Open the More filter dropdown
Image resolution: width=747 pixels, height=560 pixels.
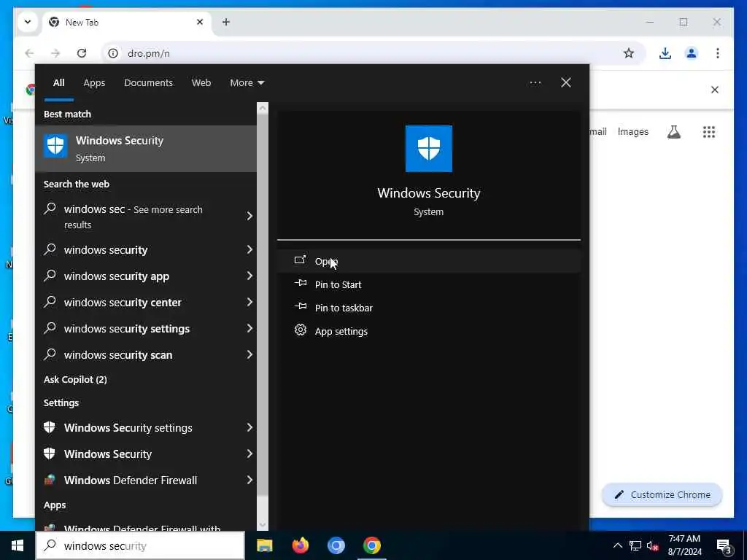tap(247, 83)
